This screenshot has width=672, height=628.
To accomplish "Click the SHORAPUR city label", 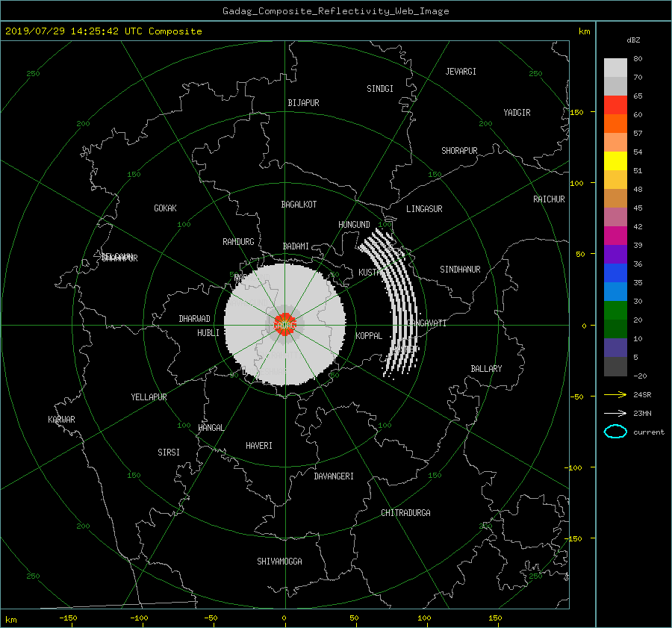I will point(459,151).
